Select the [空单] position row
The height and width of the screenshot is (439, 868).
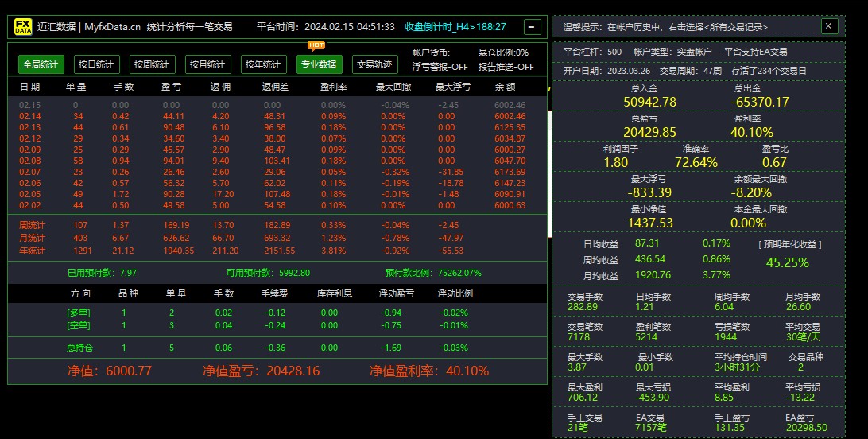(277, 325)
